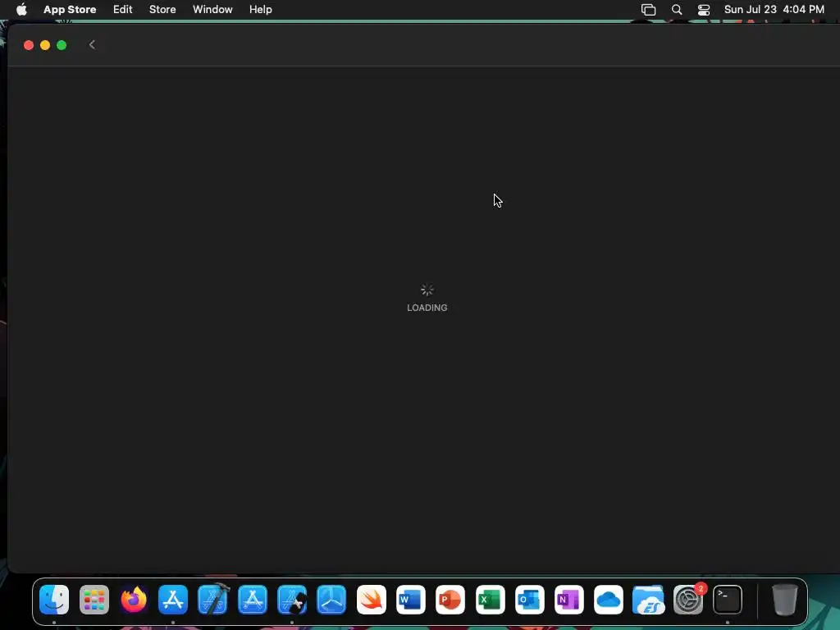Click the date and time in menu bar
840x630 pixels.
(774, 10)
